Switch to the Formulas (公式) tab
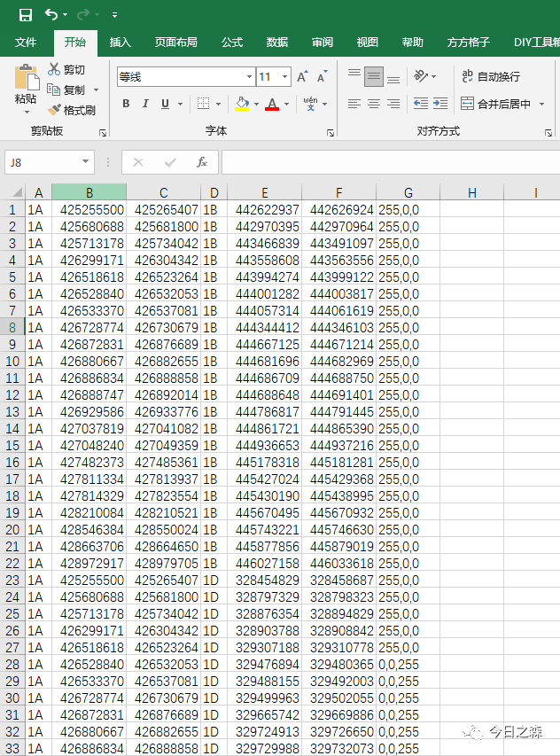560x756 pixels. (x=232, y=43)
